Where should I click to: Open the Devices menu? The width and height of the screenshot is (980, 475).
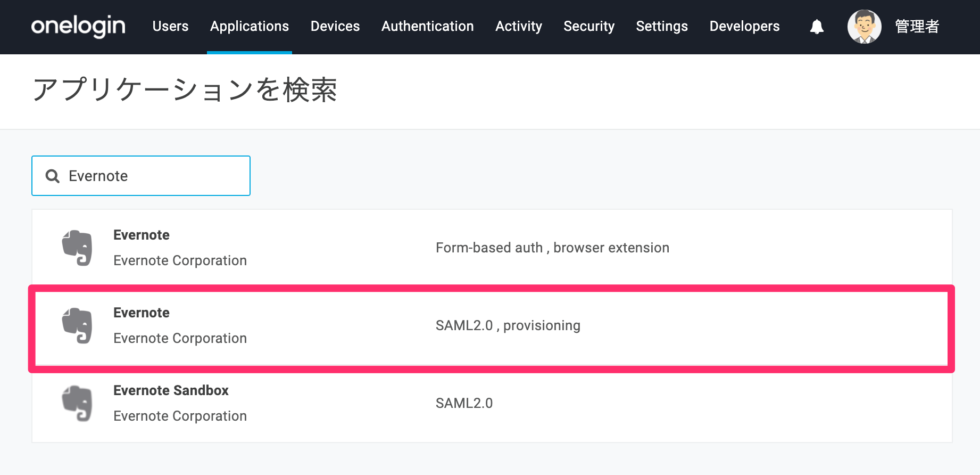[335, 26]
